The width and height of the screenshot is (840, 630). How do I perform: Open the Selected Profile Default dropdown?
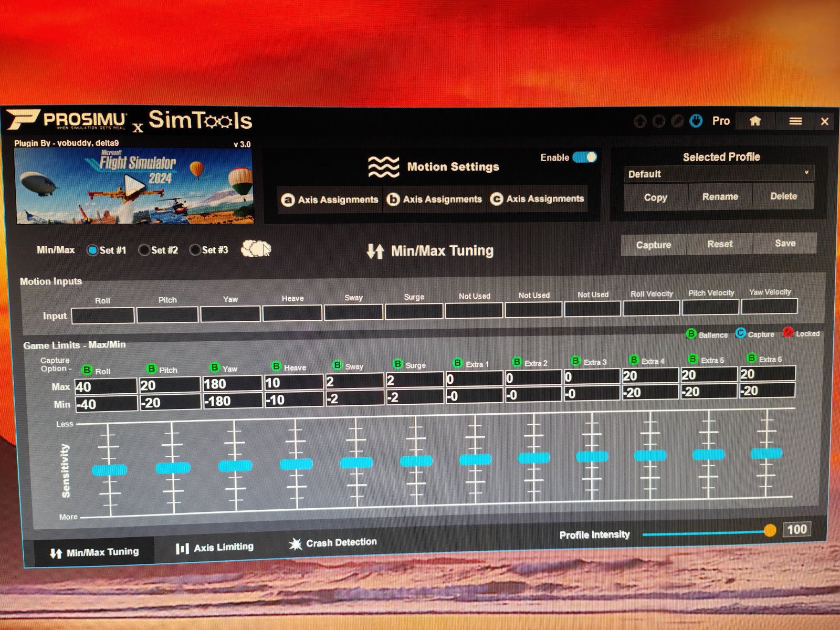719,174
